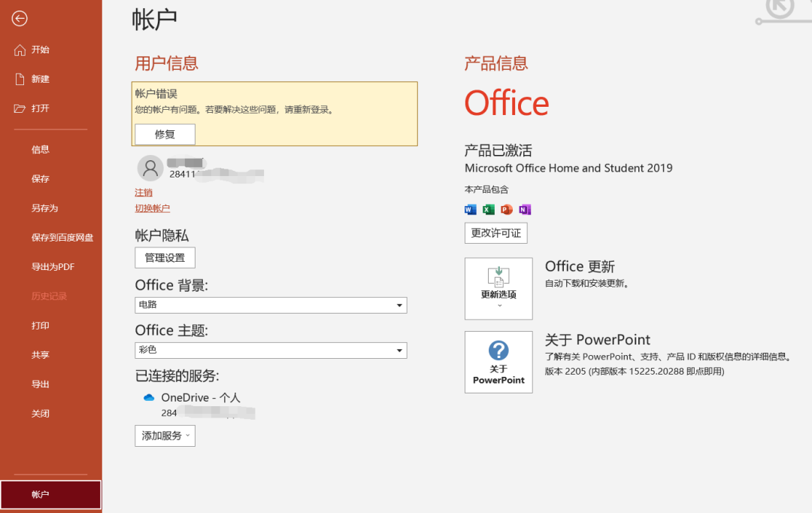Viewport: 812px width, 513px height.
Task: Click the version 2205 text line
Action: tap(635, 372)
